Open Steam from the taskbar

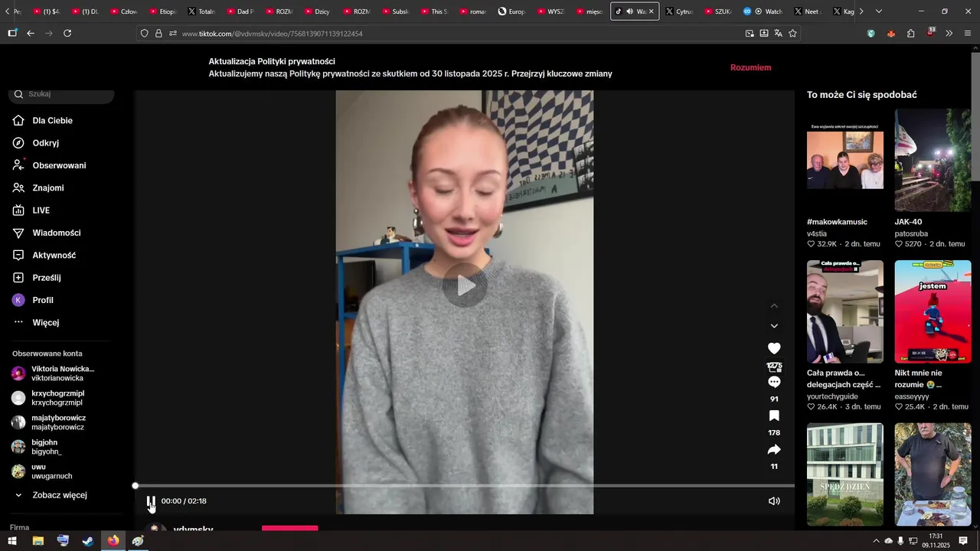88,541
